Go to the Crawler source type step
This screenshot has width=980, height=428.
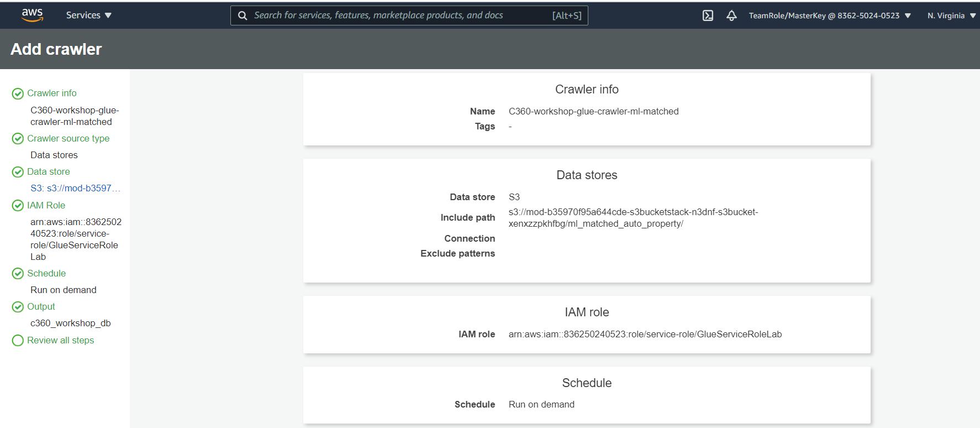[68, 138]
